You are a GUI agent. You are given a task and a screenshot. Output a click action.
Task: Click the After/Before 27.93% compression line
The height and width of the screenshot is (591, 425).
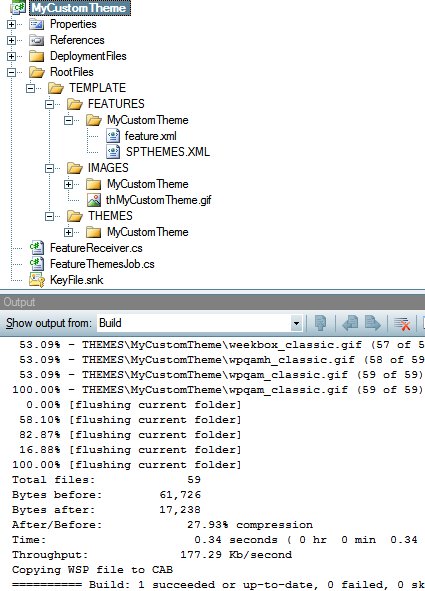point(162,525)
